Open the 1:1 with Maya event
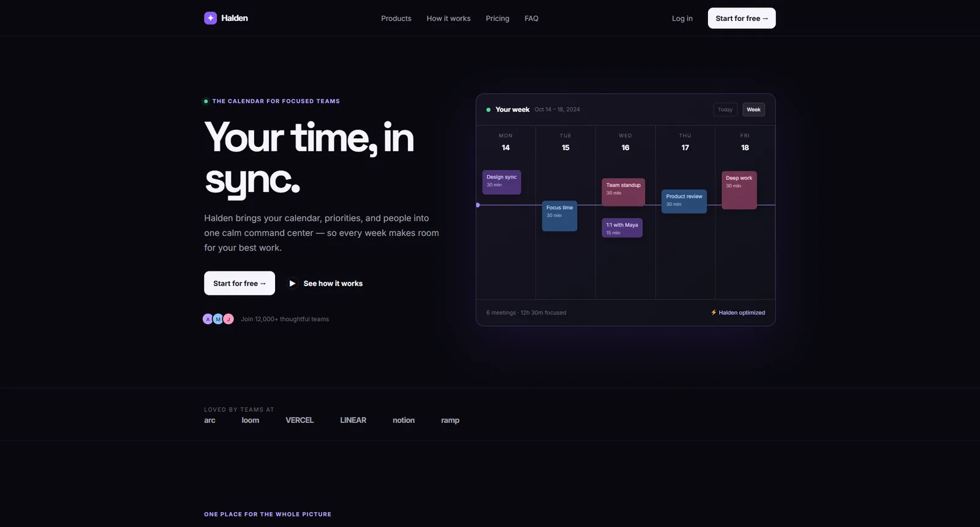 [x=622, y=228]
